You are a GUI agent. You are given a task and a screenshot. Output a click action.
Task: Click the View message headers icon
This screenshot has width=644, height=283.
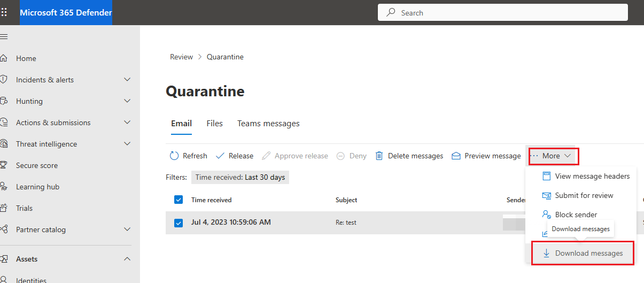click(x=546, y=176)
